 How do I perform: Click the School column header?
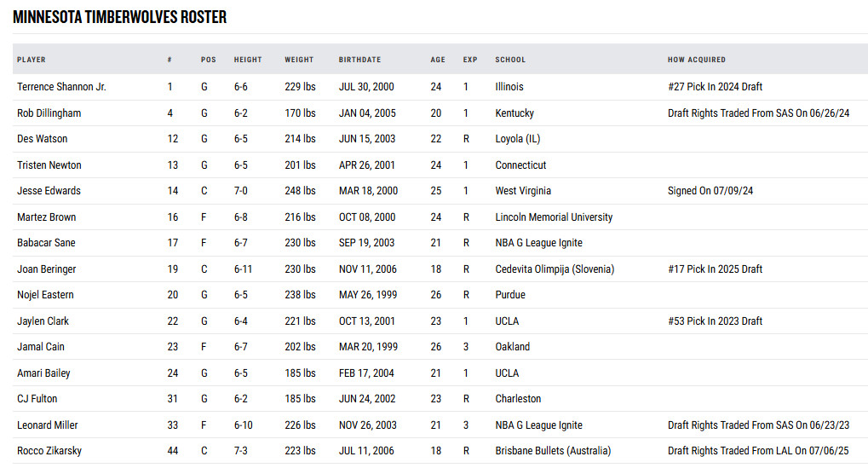(510, 60)
